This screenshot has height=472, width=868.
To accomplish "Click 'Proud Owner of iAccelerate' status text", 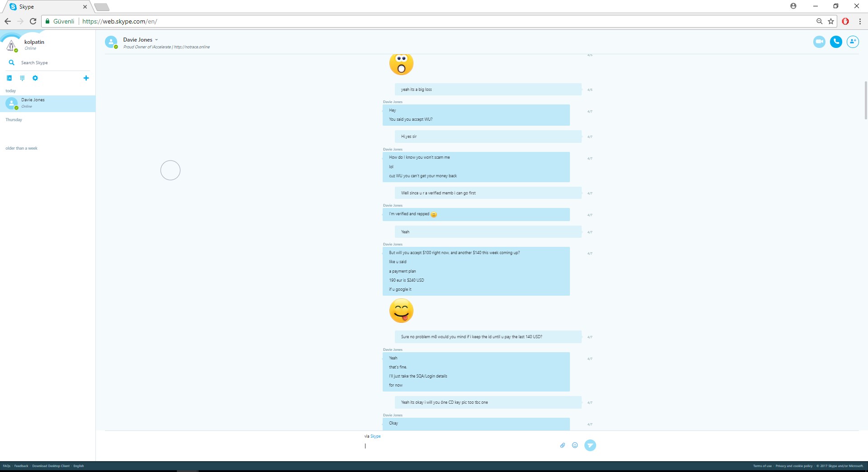I will point(147,47).
